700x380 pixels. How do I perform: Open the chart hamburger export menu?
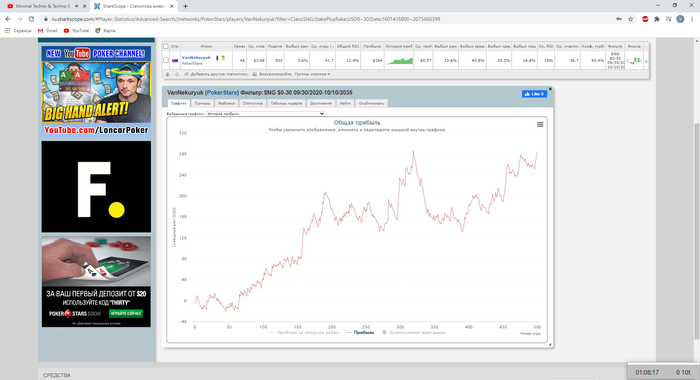(540, 125)
